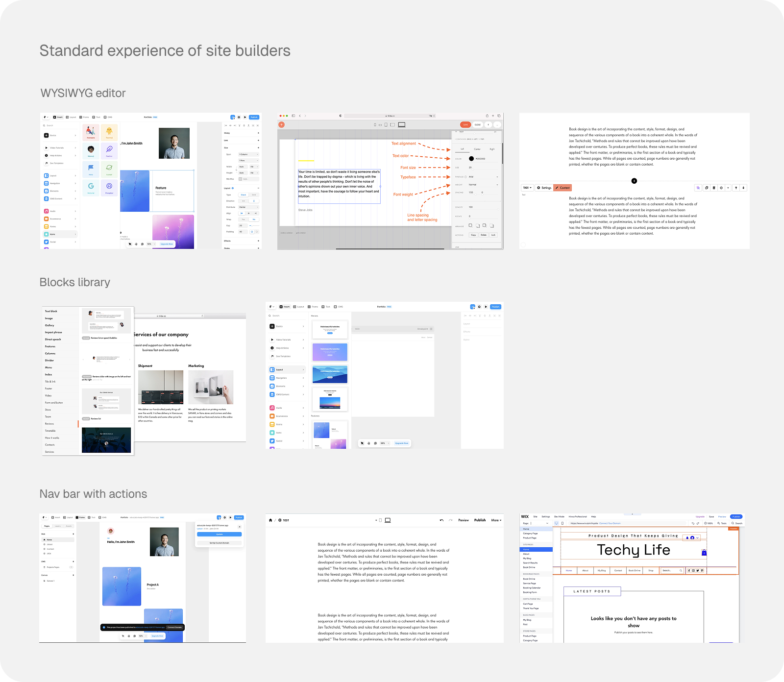784x682 pixels.
Task: Duplicate the block using Tilda block toolbar icon
Action: (x=707, y=188)
